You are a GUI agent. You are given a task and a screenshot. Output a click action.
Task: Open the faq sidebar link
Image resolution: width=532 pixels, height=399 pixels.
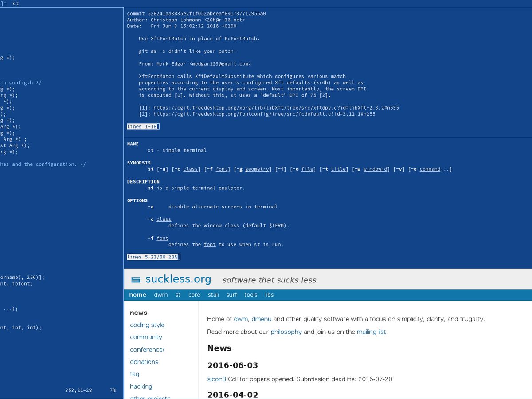tap(135, 374)
